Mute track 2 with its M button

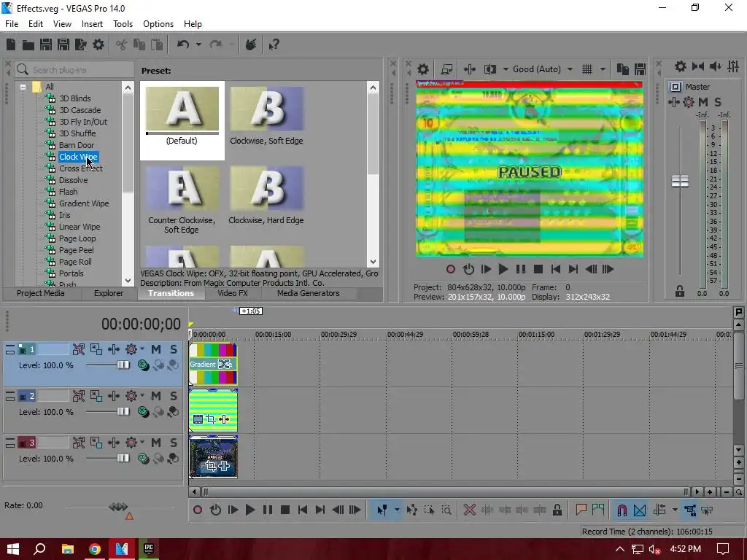pos(156,396)
